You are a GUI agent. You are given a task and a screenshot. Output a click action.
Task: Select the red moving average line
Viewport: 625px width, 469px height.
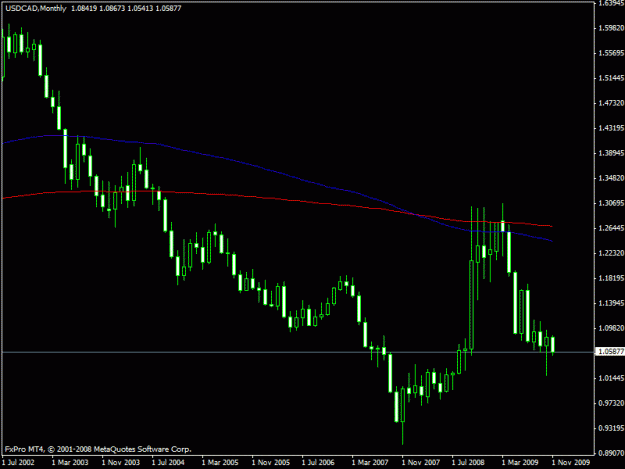[279, 199]
